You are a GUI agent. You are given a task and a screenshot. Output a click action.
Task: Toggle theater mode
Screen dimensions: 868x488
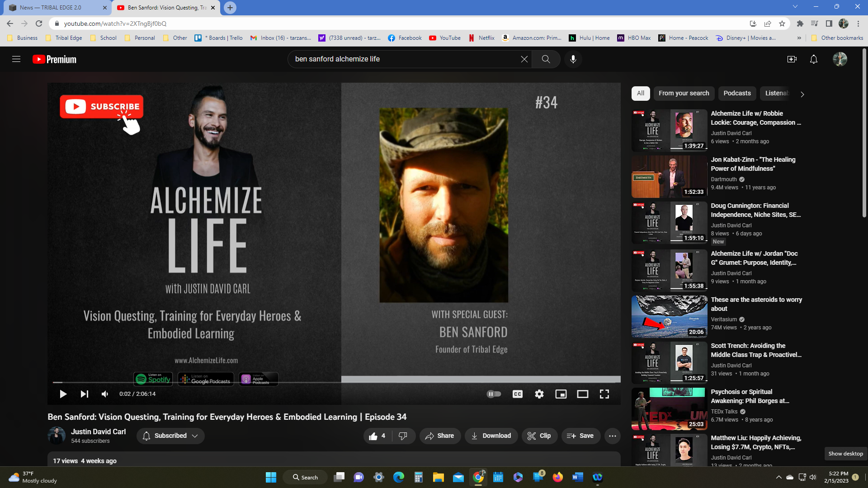[x=582, y=394]
